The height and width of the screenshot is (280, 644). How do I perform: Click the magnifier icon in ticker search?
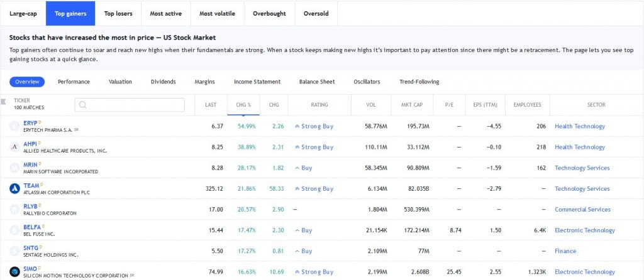82,105
